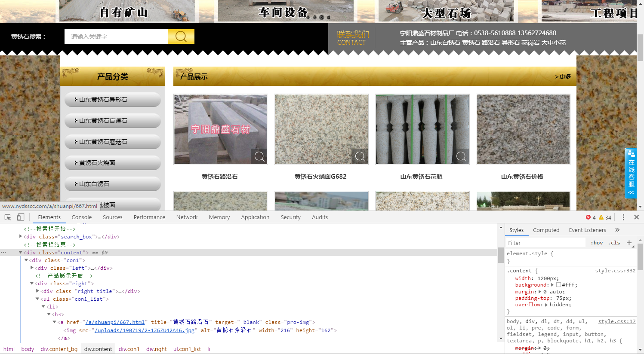
Task: Click magnifier icon on 山东黄锈石花瓶 image
Action: pyautogui.click(x=461, y=156)
